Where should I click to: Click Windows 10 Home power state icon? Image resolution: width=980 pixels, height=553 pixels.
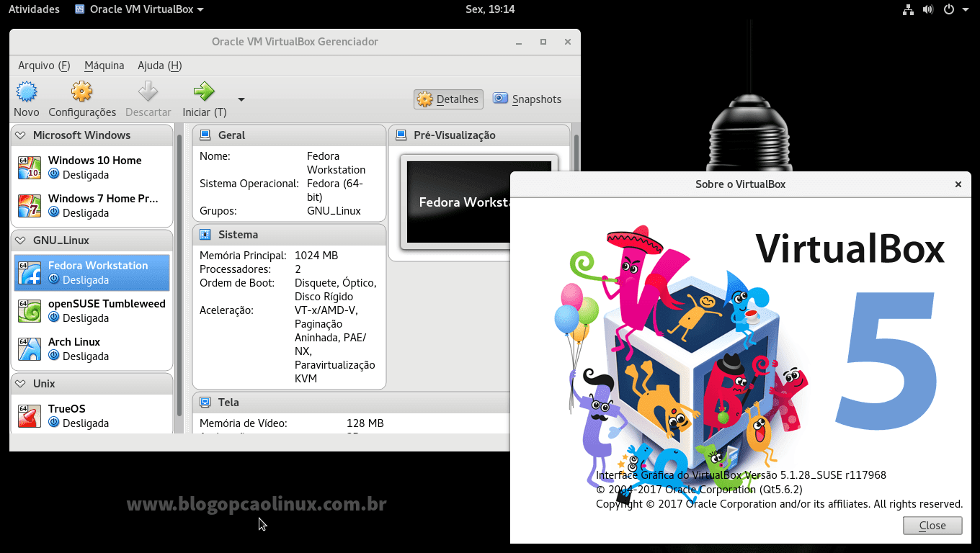[54, 174]
